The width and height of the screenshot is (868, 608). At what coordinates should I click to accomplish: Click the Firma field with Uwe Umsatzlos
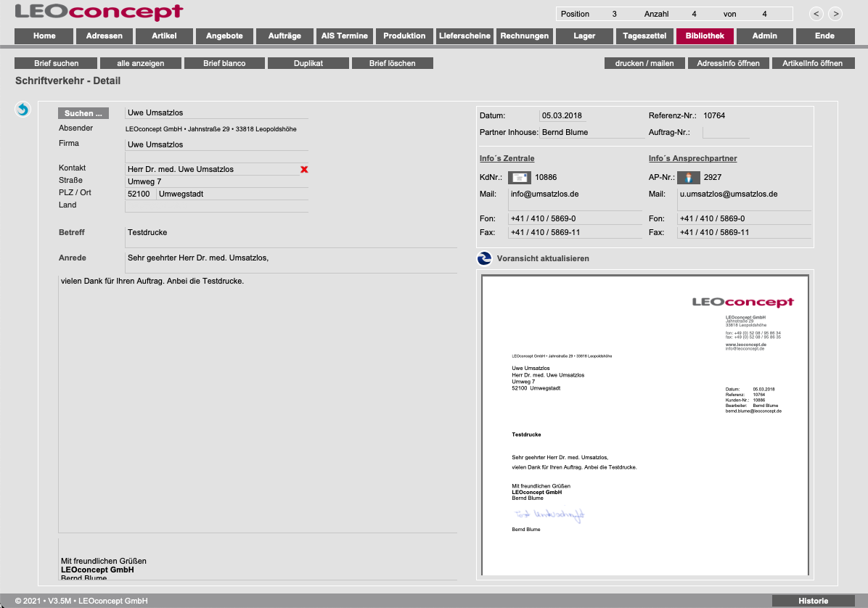(x=216, y=144)
